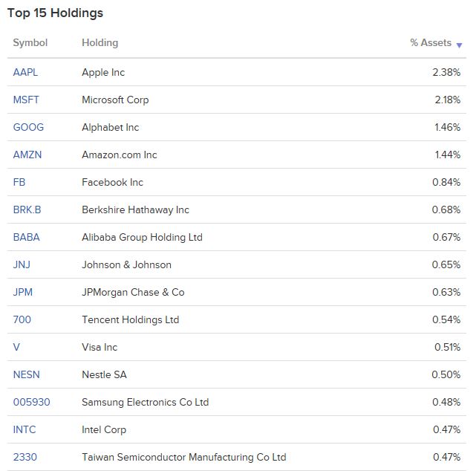The image size is (476, 471).
Task: Open the JPM symbol link
Action: point(23,292)
